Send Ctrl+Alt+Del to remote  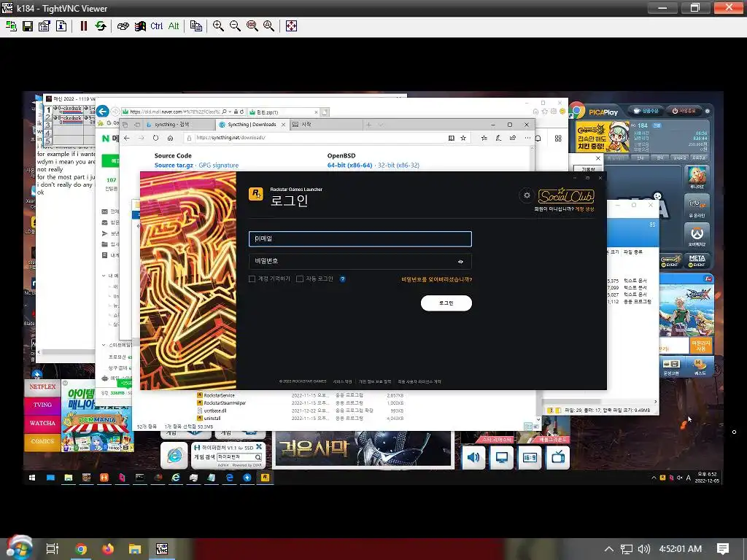[123, 26]
